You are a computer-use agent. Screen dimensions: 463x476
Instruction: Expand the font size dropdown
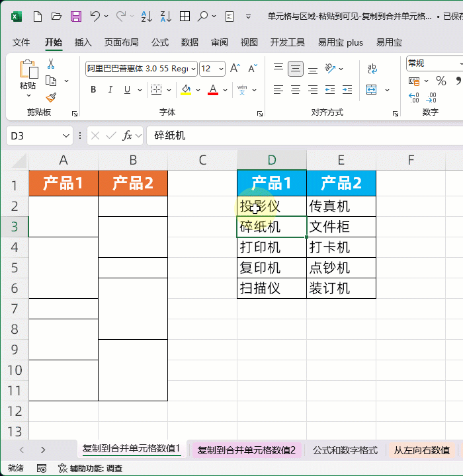click(x=221, y=69)
